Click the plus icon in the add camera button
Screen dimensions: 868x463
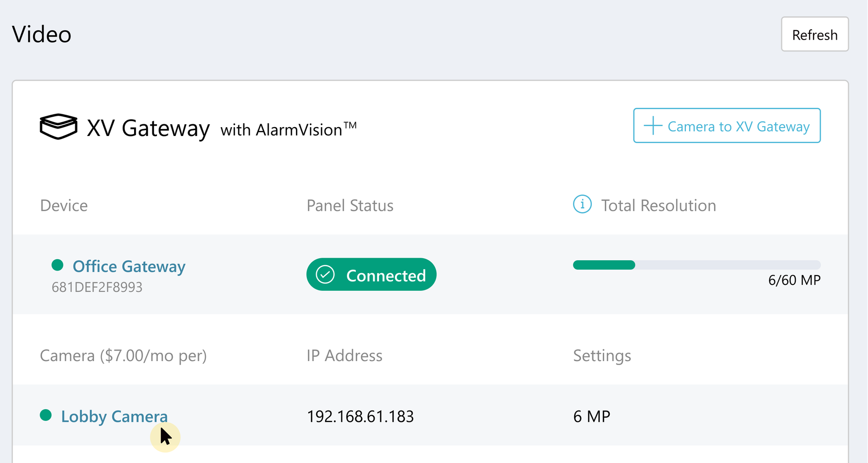pyautogui.click(x=653, y=126)
